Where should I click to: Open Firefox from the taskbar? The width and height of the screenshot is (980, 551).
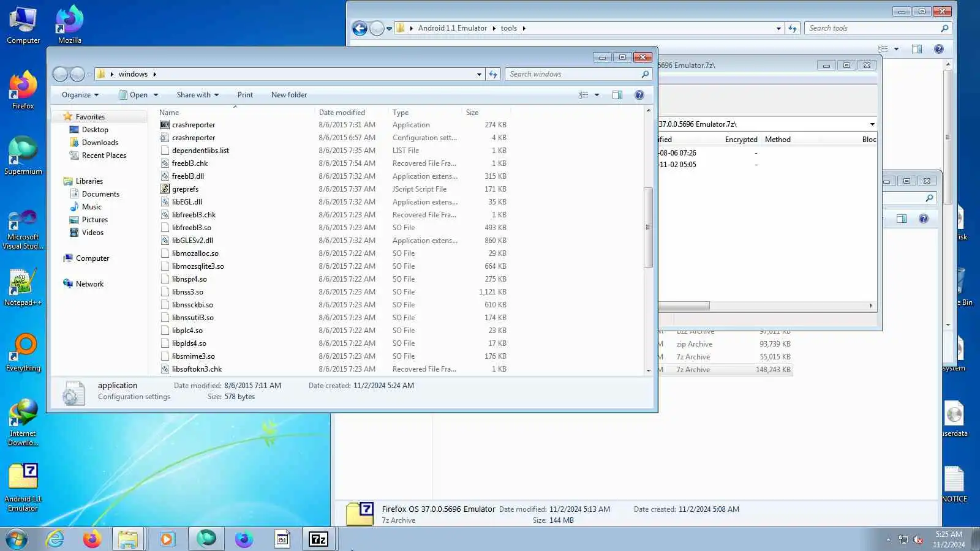[92, 539]
